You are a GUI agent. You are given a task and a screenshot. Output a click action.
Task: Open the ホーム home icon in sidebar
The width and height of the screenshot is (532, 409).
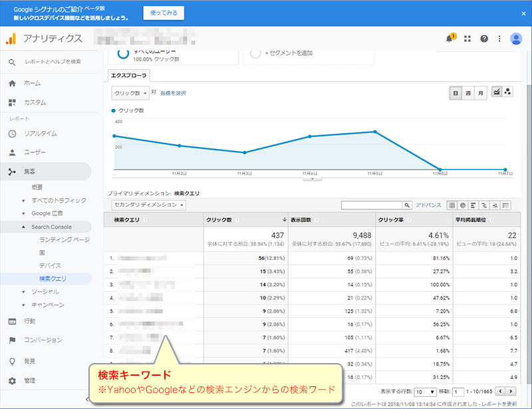pos(12,83)
